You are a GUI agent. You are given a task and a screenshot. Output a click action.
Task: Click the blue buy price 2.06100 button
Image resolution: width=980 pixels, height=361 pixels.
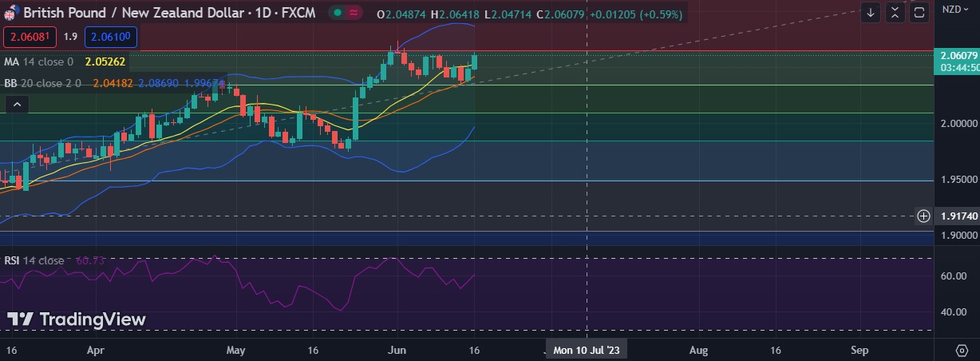pyautogui.click(x=112, y=37)
